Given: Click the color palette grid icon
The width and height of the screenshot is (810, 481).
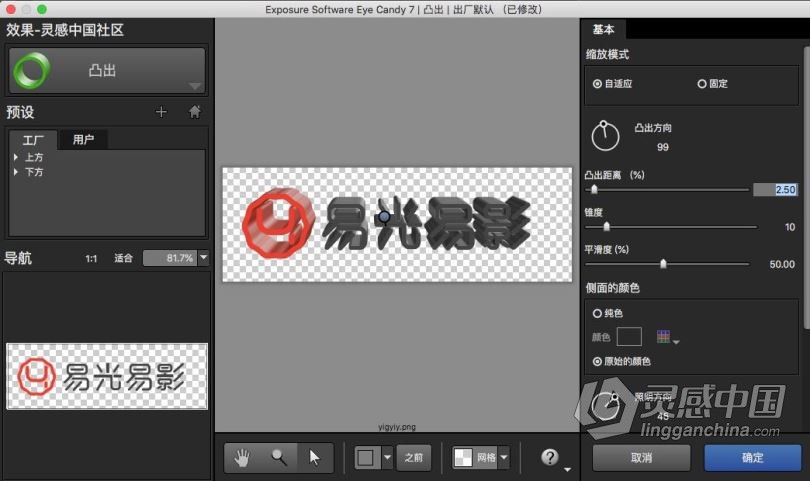Looking at the screenshot, I should tap(663, 337).
